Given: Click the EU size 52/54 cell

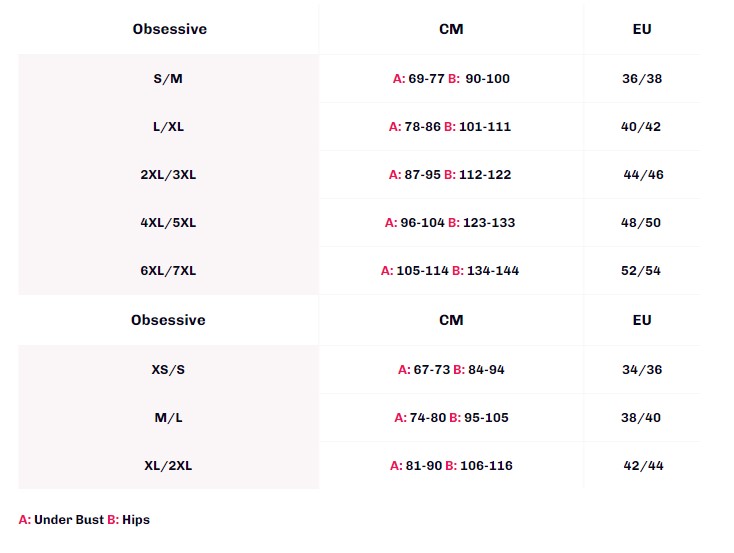Looking at the screenshot, I should [641, 271].
